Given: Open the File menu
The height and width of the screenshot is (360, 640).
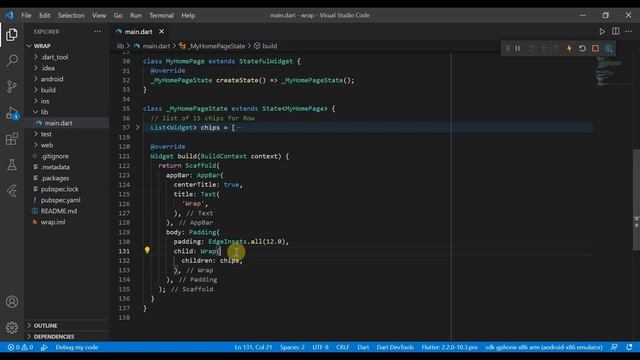Looking at the screenshot, I should (x=26, y=15).
